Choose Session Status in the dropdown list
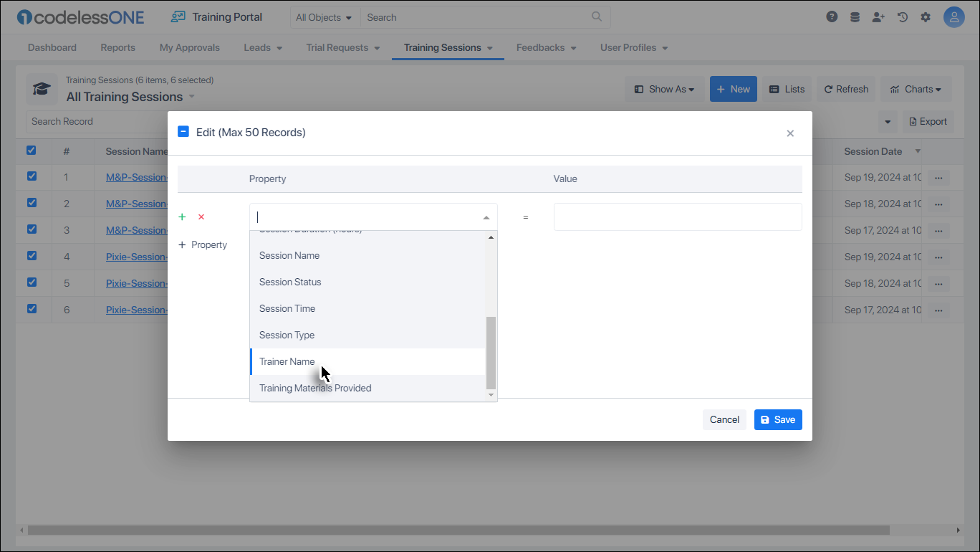This screenshot has width=980, height=552. [290, 282]
